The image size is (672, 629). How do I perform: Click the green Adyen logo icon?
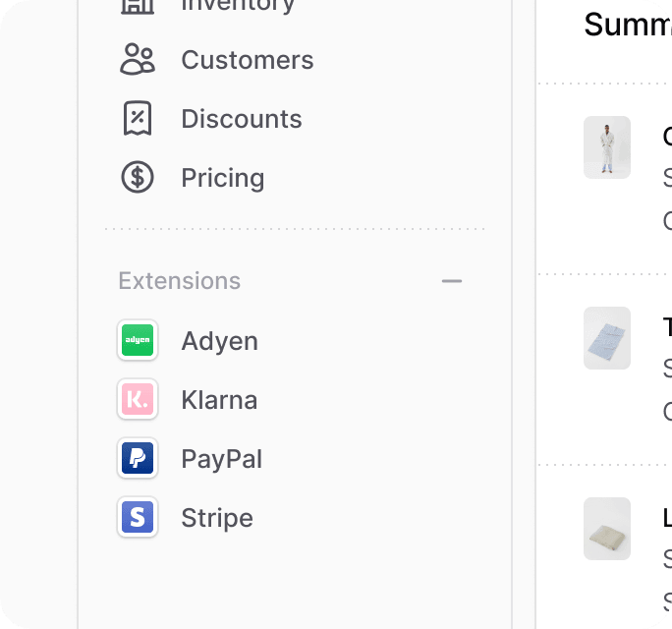(x=138, y=340)
